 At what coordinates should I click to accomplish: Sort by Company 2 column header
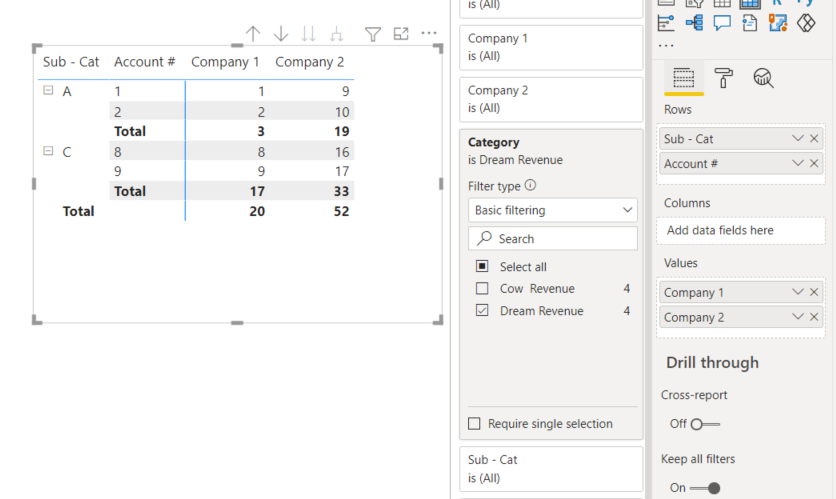309,62
